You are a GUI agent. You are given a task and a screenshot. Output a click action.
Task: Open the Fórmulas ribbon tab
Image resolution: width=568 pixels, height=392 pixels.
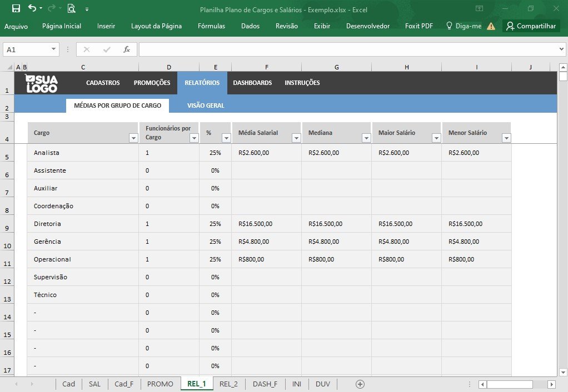[x=211, y=26]
